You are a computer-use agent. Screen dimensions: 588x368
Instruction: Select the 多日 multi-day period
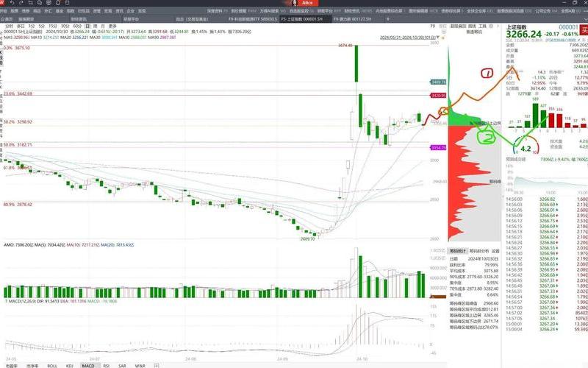[x=21, y=26]
